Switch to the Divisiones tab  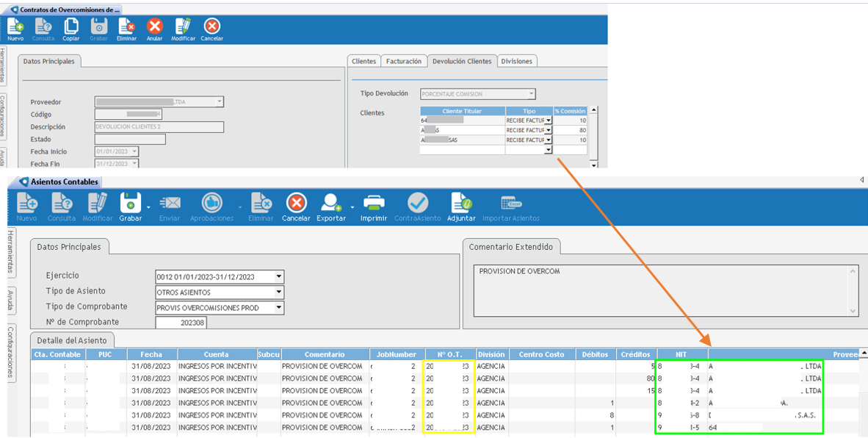pos(516,62)
